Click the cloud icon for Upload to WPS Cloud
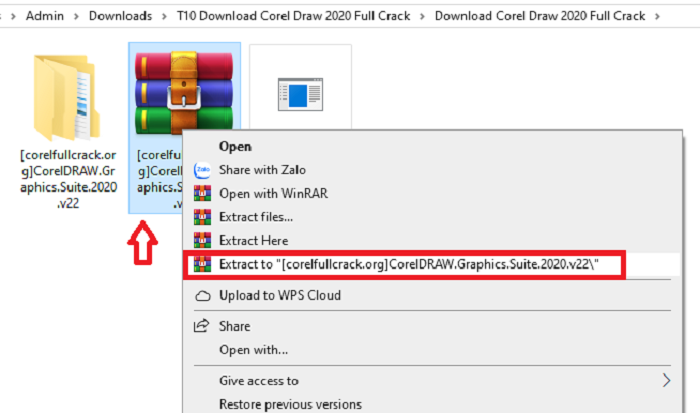Image resolution: width=700 pixels, height=413 pixels. 202,296
